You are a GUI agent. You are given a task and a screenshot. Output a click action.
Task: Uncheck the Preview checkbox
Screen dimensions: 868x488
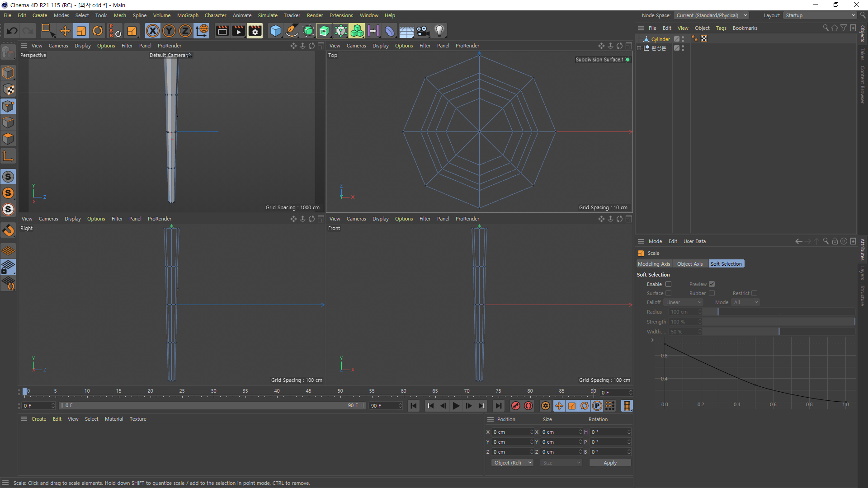click(x=712, y=284)
